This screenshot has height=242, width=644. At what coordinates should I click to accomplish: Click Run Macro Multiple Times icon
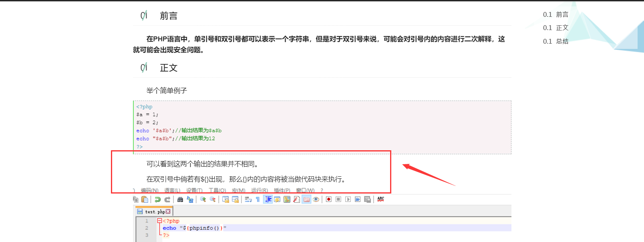pyautogui.click(x=358, y=200)
